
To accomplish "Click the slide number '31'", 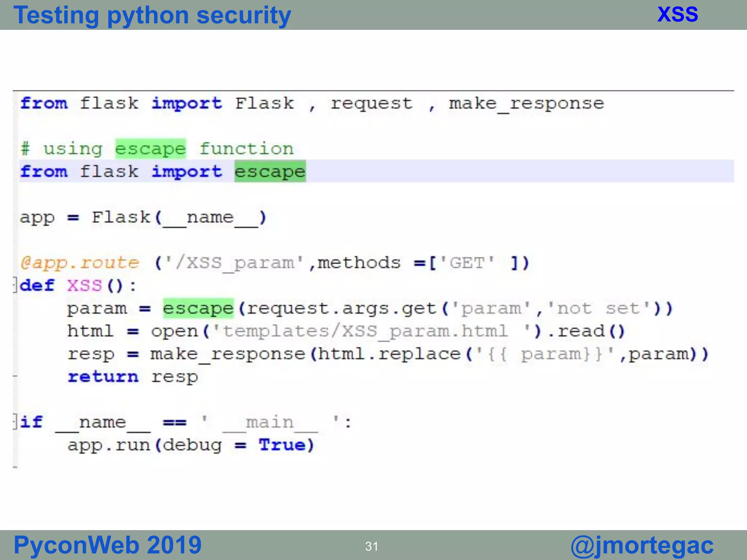I will (372, 546).
